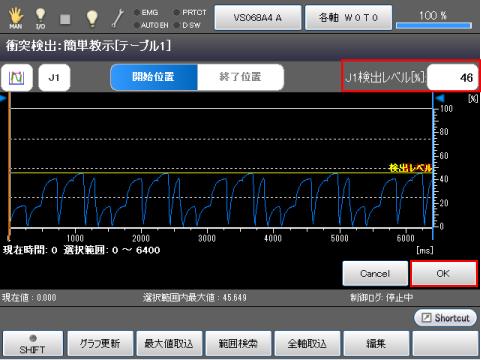Screen dimensions: 481x360
Task: Click the waveform graph icon button
Action: 17,78
